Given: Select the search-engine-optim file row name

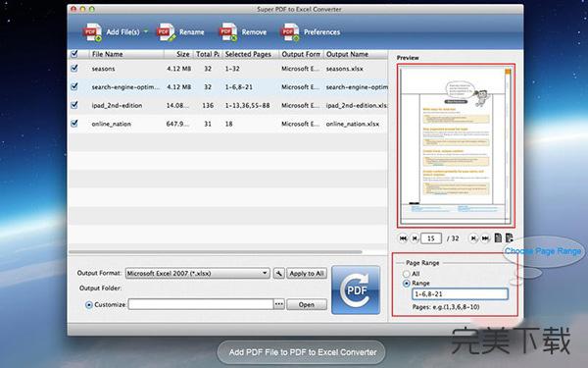Looking at the screenshot, I should pos(125,87).
